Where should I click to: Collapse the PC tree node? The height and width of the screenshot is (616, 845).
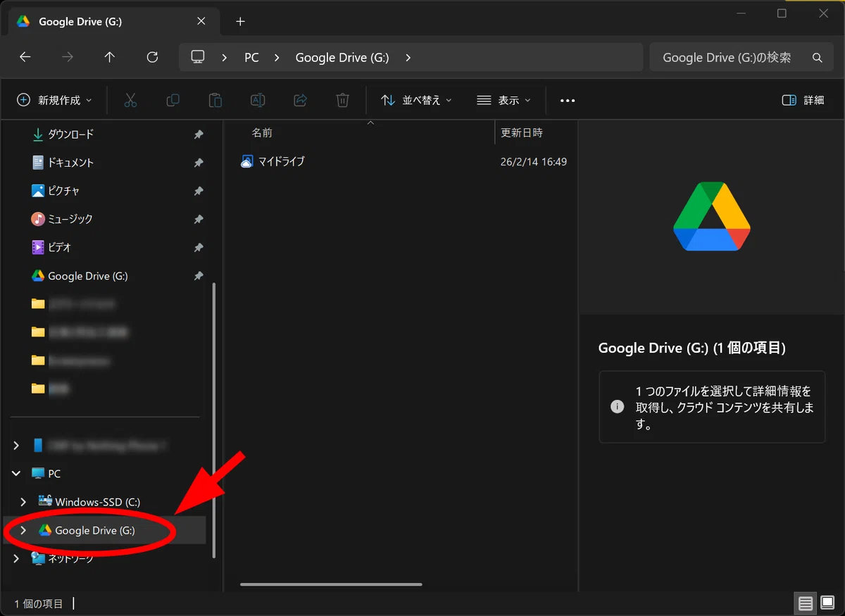click(16, 474)
